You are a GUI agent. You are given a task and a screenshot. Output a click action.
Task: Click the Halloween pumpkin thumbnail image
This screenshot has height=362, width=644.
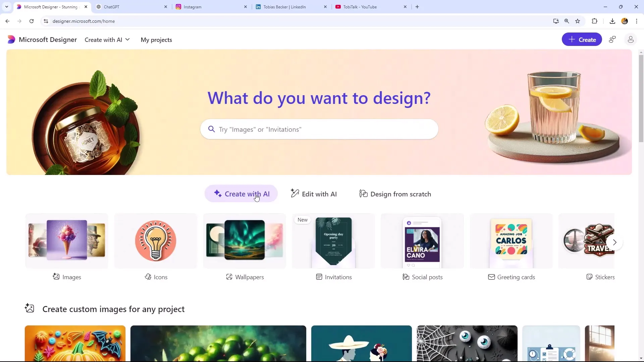pyautogui.click(x=75, y=344)
